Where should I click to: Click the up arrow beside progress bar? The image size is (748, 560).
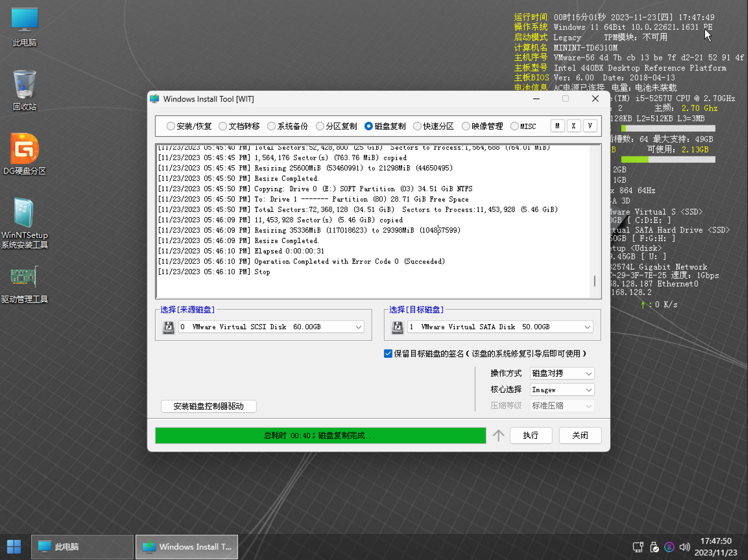(x=498, y=435)
